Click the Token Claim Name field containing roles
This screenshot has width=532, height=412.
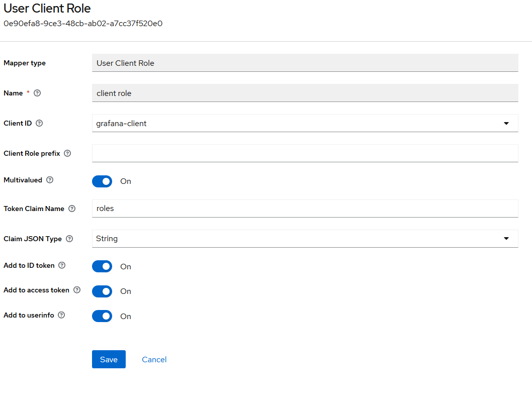tap(305, 209)
